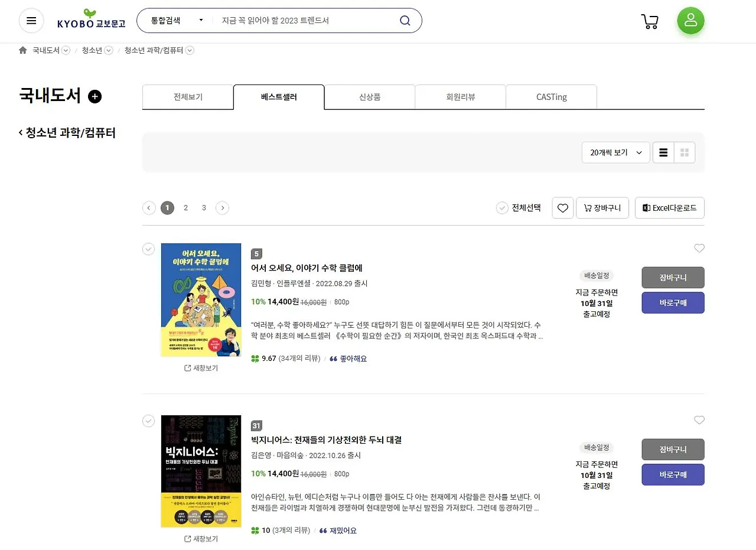This screenshot has height=550, width=756.
Task: Click 바로구매 for the first book
Action: tap(673, 302)
